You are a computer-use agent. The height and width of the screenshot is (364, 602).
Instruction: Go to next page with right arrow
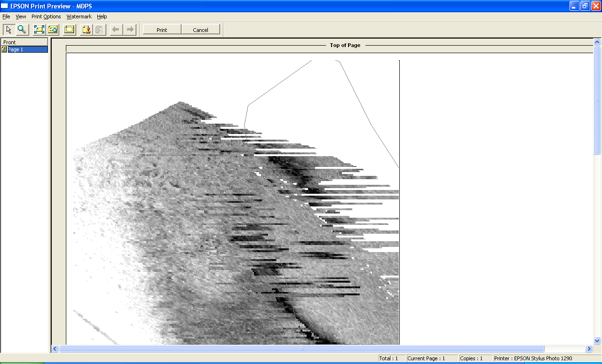(x=130, y=30)
